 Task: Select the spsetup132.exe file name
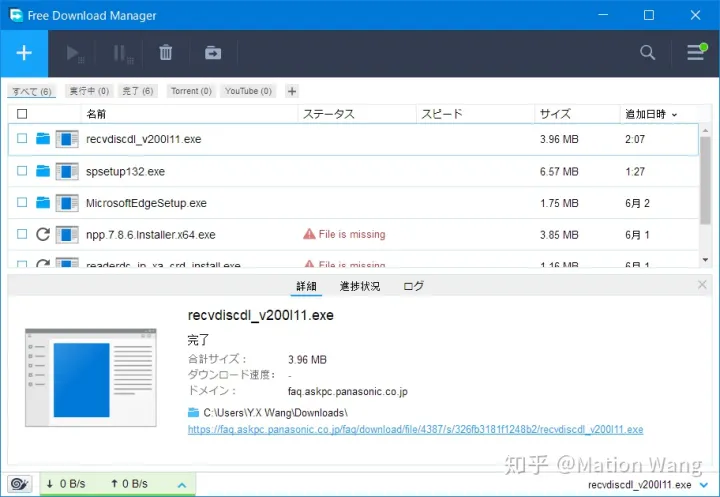125,171
